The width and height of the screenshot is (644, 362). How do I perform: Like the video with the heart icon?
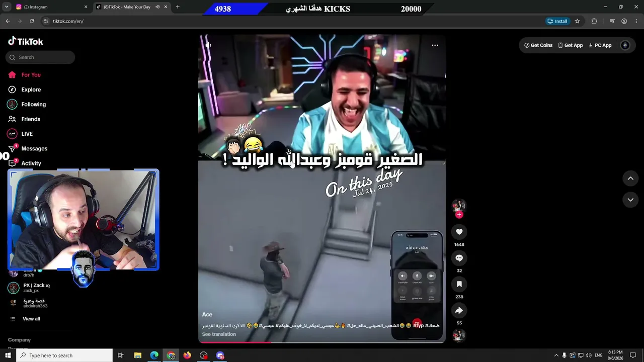pos(459,232)
